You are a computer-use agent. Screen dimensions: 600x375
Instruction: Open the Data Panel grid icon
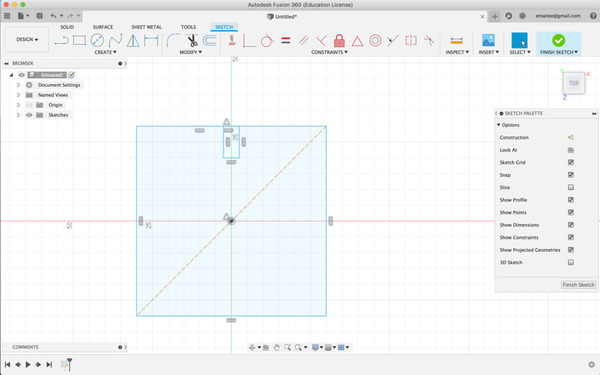point(7,16)
